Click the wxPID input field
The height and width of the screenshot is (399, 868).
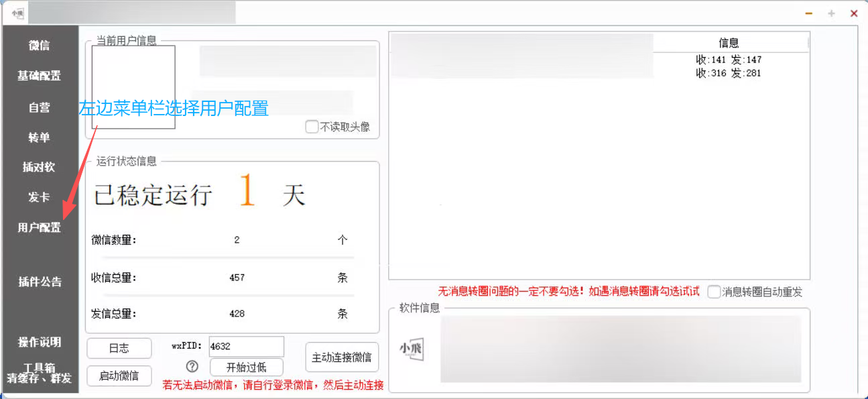pos(246,347)
